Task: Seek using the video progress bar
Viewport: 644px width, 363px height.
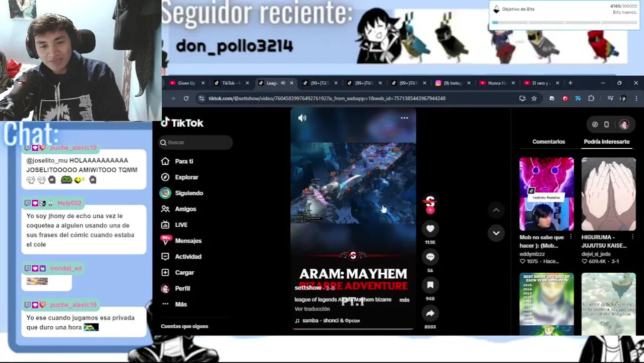Action: (x=353, y=329)
